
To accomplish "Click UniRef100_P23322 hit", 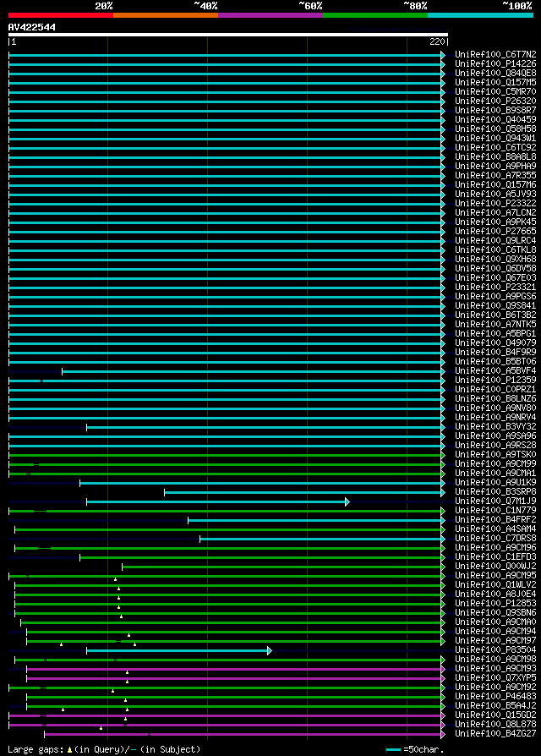I will click(495, 204).
